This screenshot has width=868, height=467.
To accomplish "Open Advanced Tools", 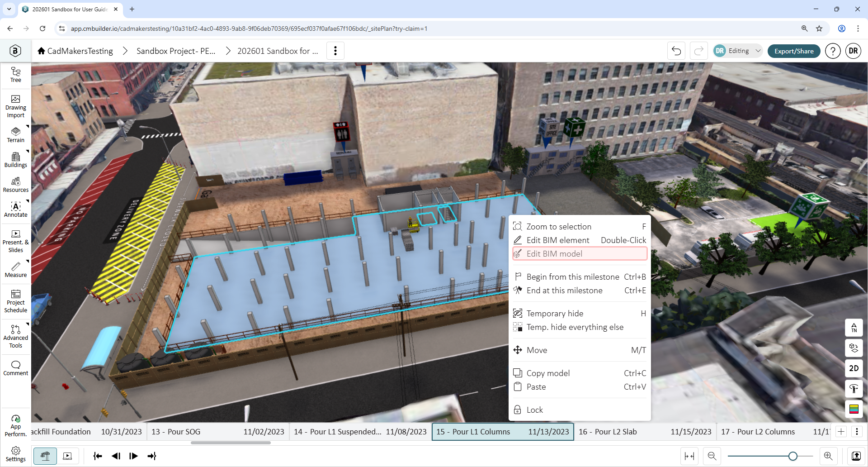I will 16,336.
